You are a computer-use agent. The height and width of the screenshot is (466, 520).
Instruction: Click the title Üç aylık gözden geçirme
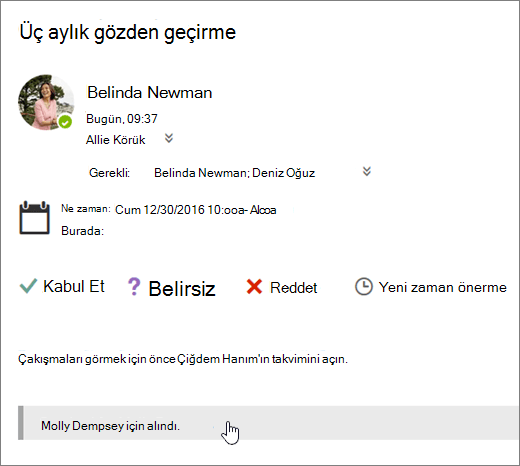[x=128, y=32]
